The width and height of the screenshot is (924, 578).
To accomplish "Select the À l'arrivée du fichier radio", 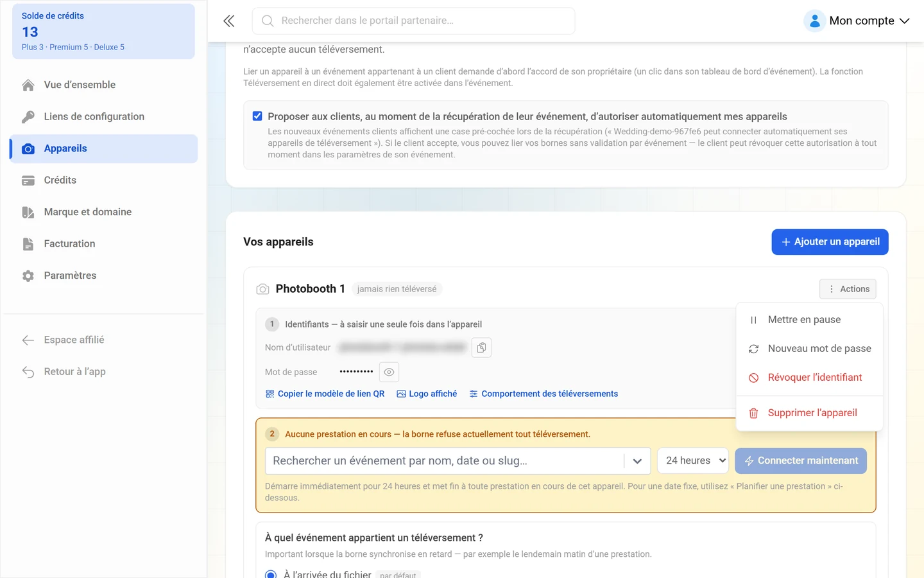I will 271,575.
